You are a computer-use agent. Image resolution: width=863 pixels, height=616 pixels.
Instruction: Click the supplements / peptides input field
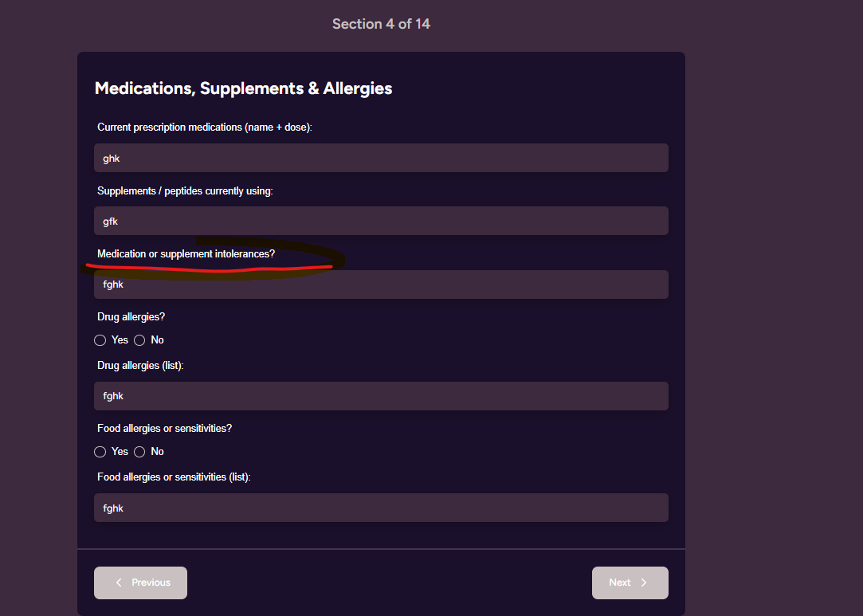pyautogui.click(x=381, y=221)
